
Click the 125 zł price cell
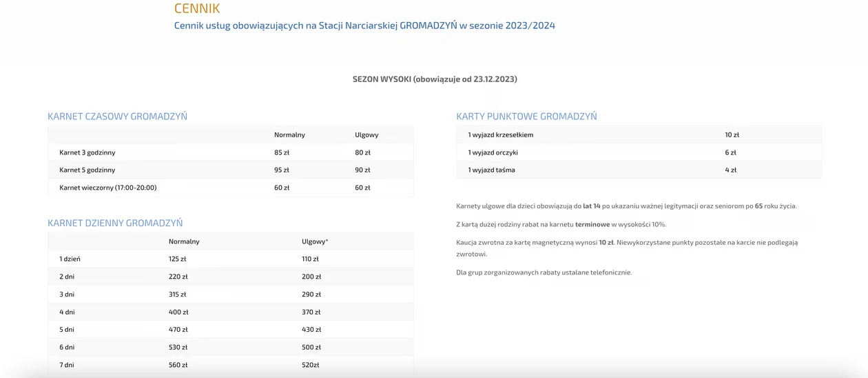click(x=178, y=259)
